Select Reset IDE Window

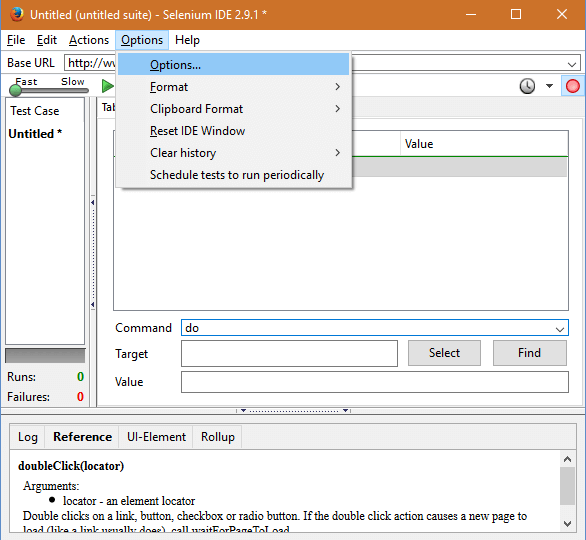click(x=234, y=131)
